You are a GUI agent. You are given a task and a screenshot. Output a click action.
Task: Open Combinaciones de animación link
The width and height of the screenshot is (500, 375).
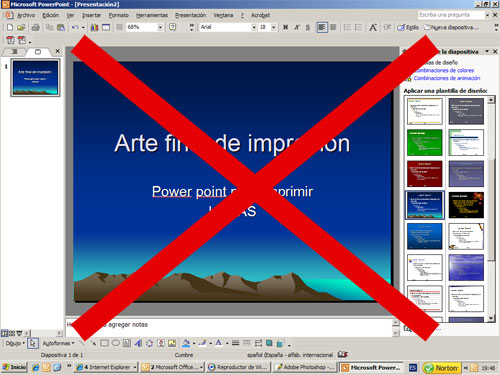447,78
